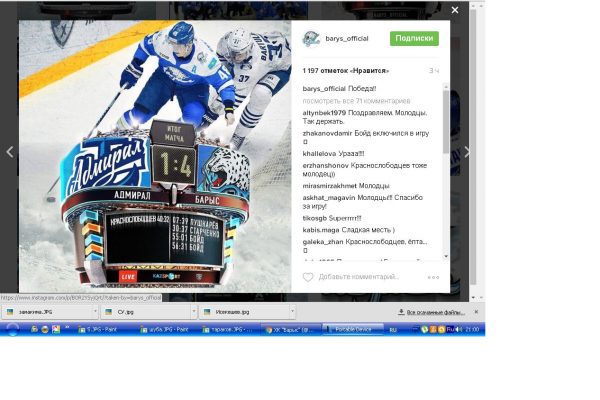Image resolution: width=600 pixels, height=400 pixels.
Task: Click the taskbar clock 21:00
Action: 473,329
